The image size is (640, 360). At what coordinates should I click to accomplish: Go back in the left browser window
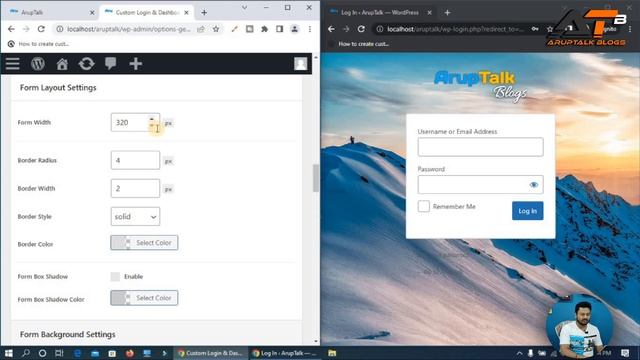tap(11, 29)
